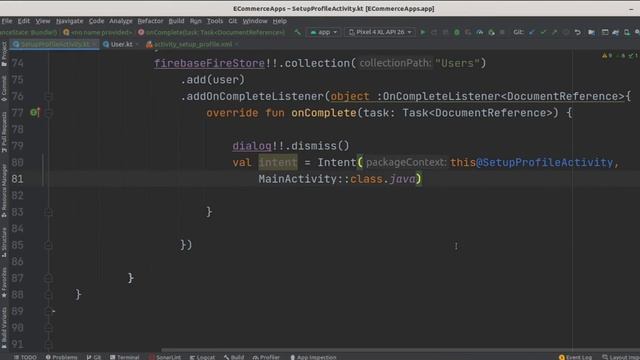Open the Pull Requests sidebar panel
Image resolution: width=640 pixels, height=360 pixels.
click(4, 132)
